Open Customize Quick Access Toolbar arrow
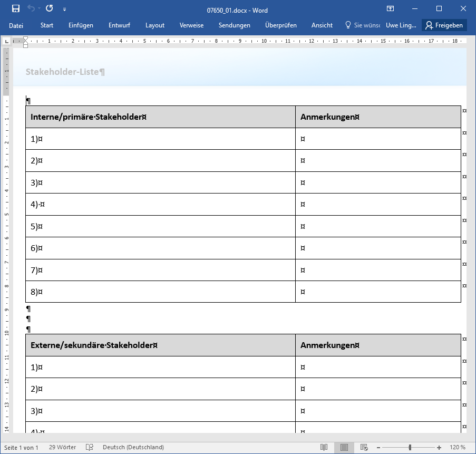Viewport: 476px width, 454px height. 64,9
